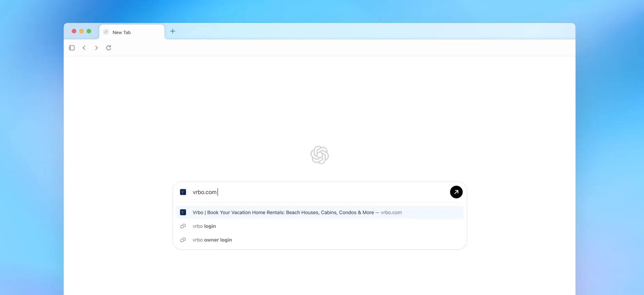Choose the vrbo login suggestion
Viewport: 644px width, 295px height.
320,226
